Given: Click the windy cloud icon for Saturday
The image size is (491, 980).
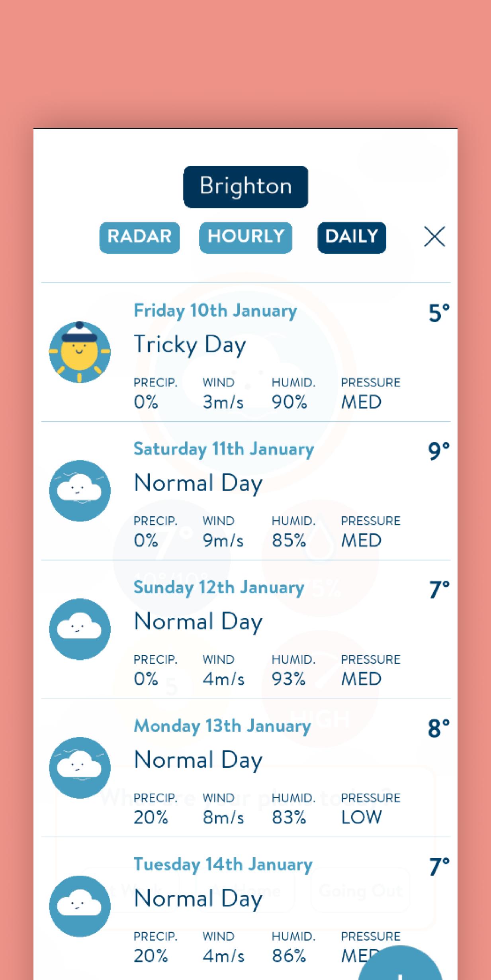Looking at the screenshot, I should [x=80, y=490].
